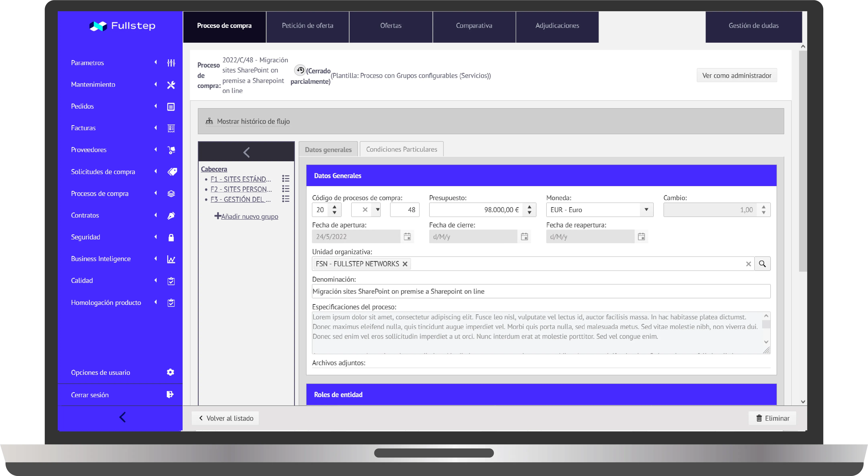Viewport: 868px width, 476px height.
Task: Collapse the group tree panel chevron
Action: [x=246, y=152]
